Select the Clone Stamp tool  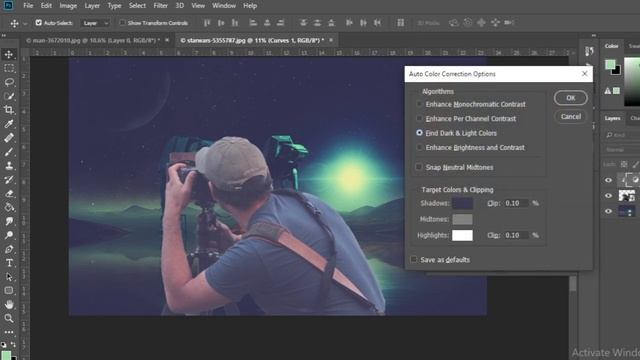[9, 165]
